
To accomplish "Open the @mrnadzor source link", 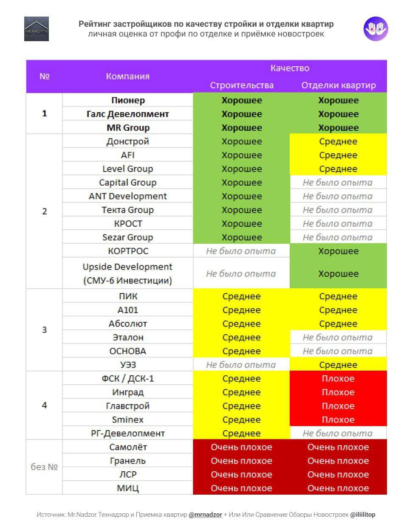I will 206,515.
